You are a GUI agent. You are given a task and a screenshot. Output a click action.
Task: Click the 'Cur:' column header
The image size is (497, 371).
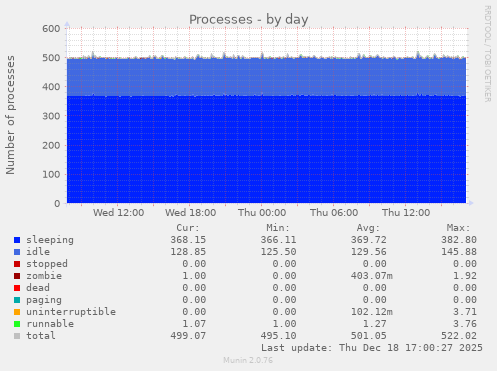click(x=188, y=228)
